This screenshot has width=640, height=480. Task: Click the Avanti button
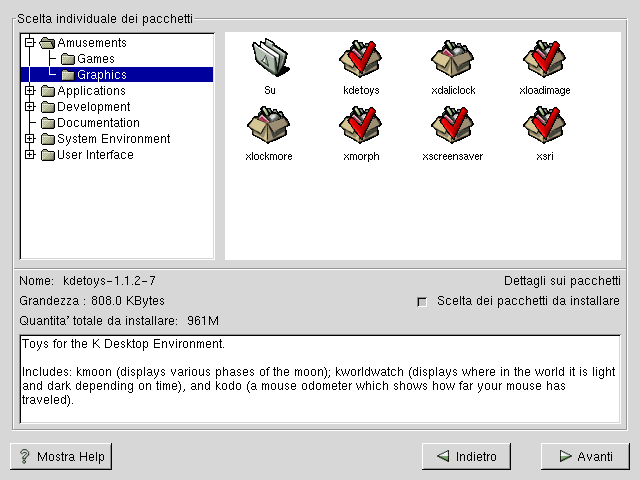pyautogui.click(x=585, y=456)
